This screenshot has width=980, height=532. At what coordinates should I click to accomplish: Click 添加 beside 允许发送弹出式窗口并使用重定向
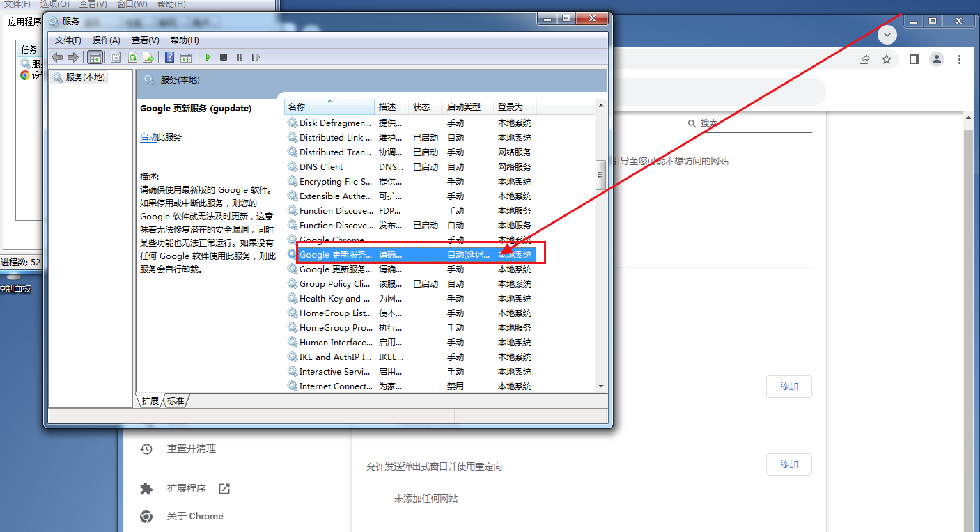pos(789,464)
